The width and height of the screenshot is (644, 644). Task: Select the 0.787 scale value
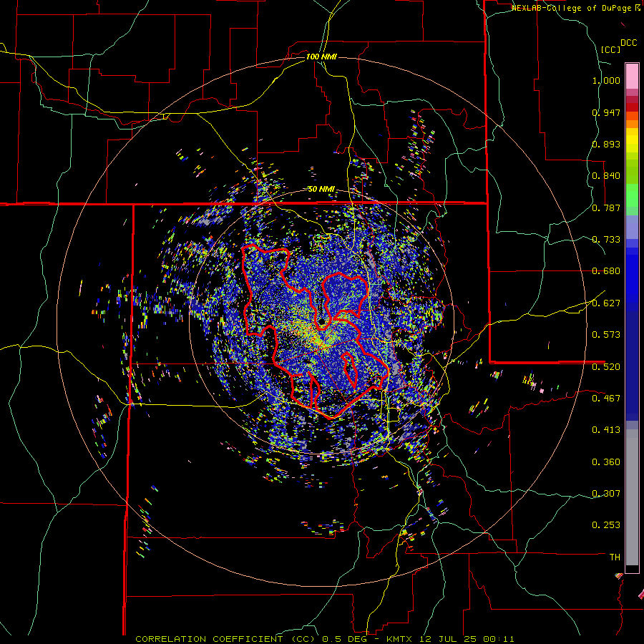606,208
